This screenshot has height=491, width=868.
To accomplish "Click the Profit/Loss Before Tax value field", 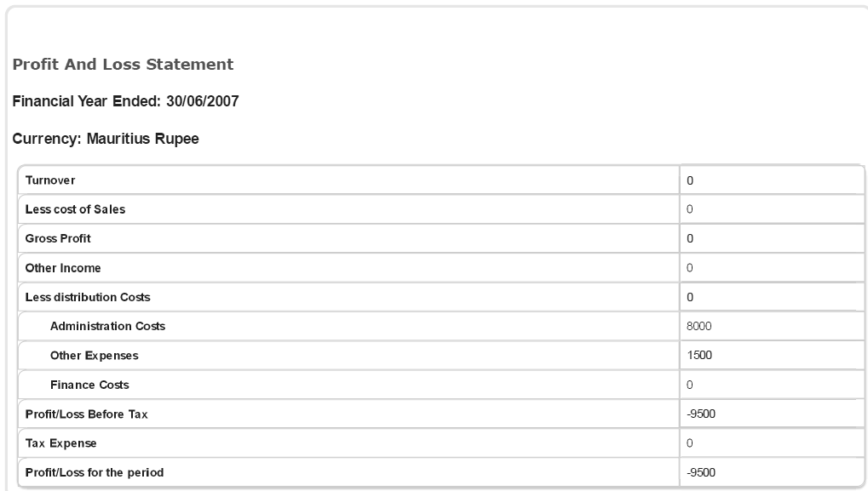I will click(772, 414).
